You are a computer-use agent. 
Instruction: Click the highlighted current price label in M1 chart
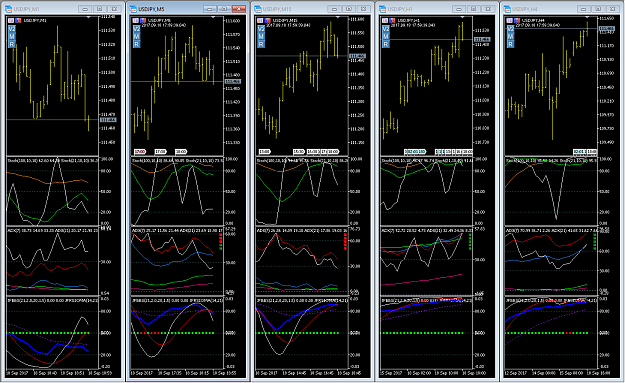coord(108,120)
